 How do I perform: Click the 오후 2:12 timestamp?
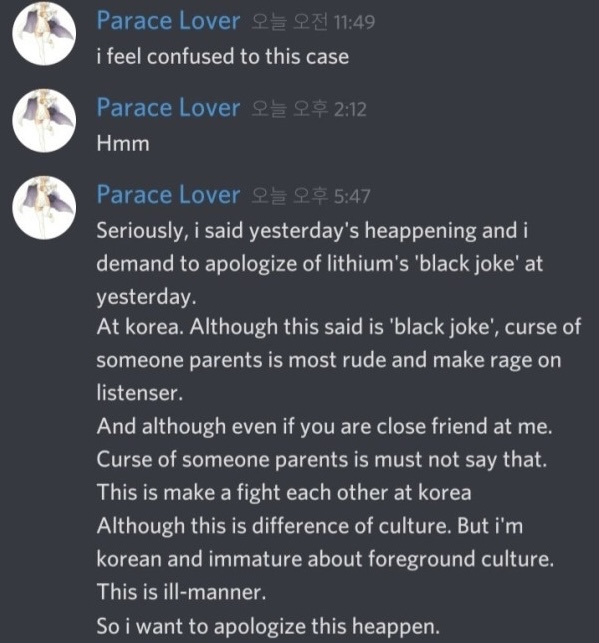click(309, 109)
